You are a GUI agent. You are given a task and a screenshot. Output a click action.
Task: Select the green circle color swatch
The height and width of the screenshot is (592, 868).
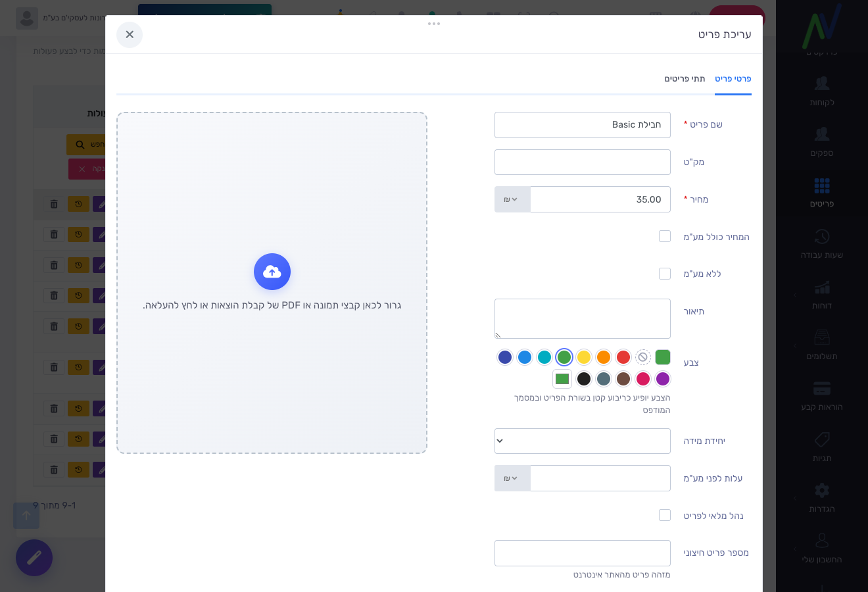click(564, 357)
